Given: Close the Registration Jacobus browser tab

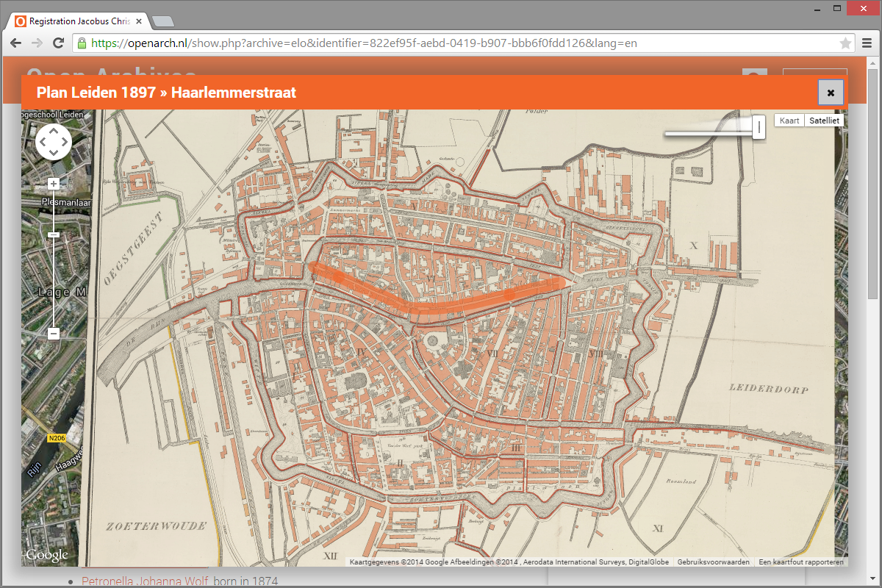Looking at the screenshot, I should [x=138, y=21].
